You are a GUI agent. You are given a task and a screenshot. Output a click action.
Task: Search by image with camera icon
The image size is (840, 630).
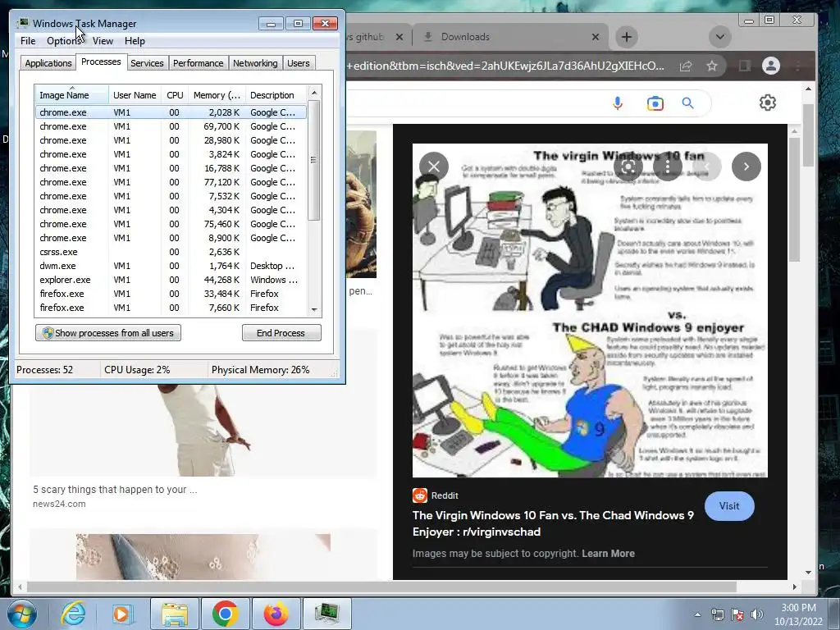[x=655, y=103]
